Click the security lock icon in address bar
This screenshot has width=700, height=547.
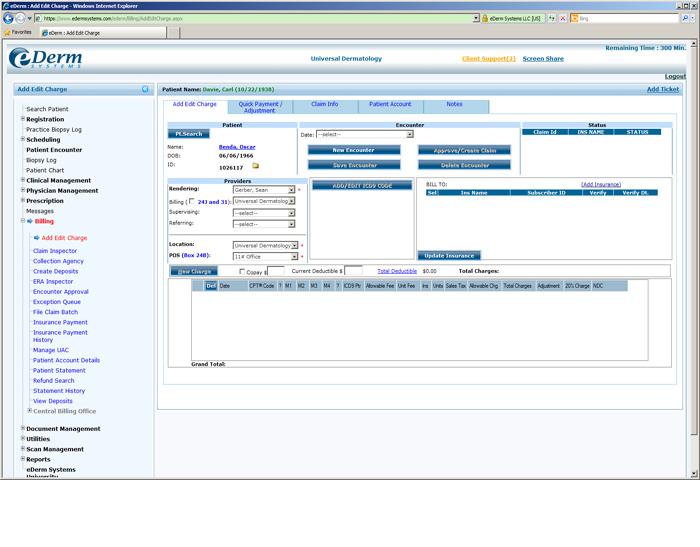485,18
